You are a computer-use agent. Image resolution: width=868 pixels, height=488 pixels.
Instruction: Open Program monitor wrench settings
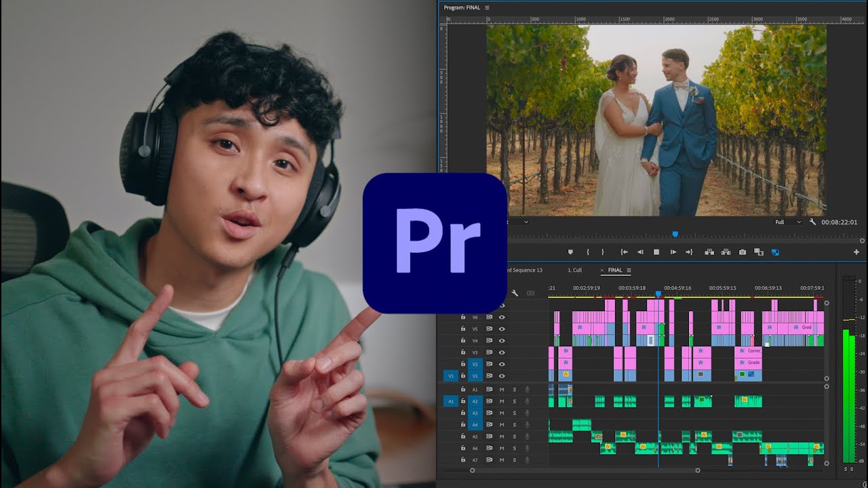click(x=812, y=222)
